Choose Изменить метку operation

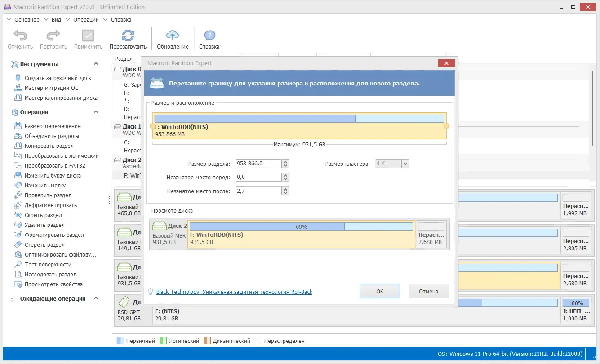click(x=45, y=186)
